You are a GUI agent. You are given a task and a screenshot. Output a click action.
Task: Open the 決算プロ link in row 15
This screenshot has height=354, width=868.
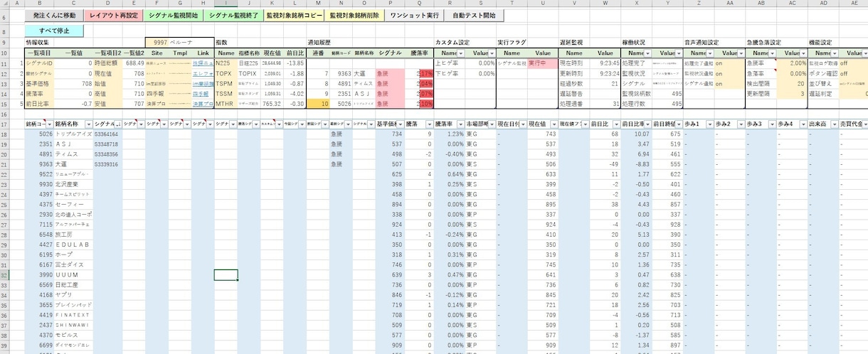coord(203,104)
